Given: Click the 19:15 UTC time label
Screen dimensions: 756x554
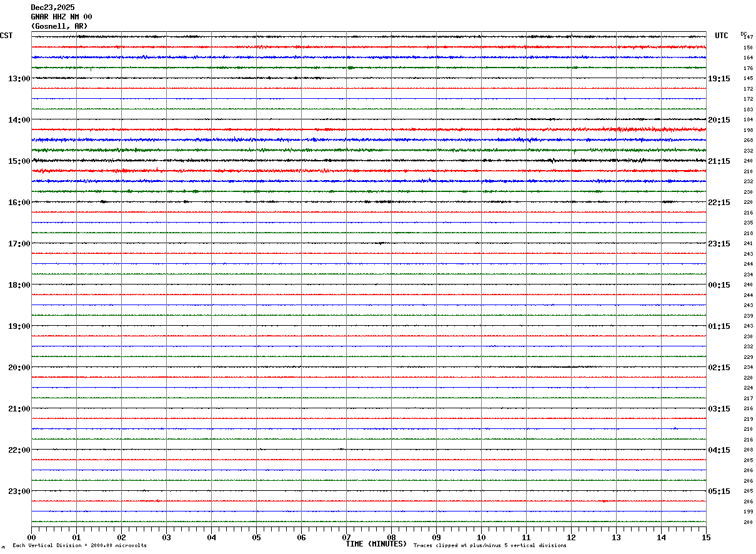Looking at the screenshot, I should (719, 78).
